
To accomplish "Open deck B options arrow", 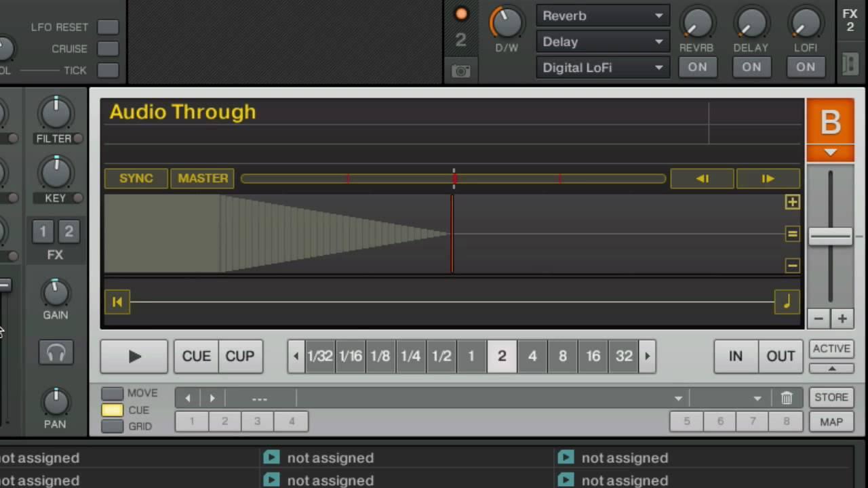I will (x=830, y=152).
